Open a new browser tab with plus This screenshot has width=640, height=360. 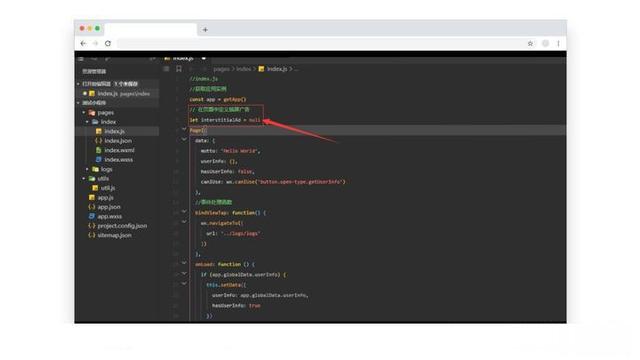tap(205, 30)
